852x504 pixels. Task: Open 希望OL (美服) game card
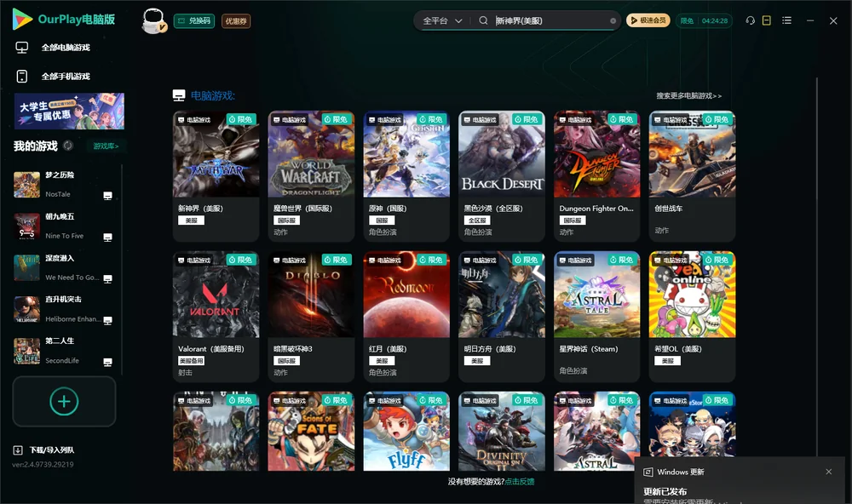click(x=692, y=317)
